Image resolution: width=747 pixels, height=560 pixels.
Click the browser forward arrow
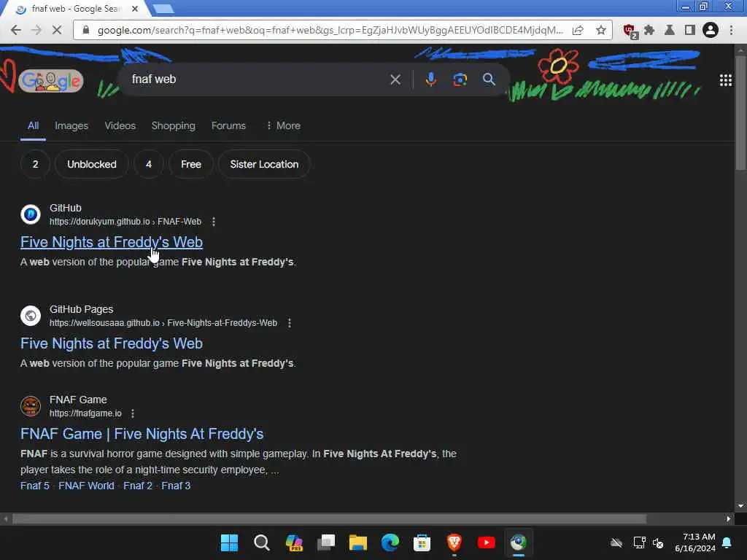(36, 30)
